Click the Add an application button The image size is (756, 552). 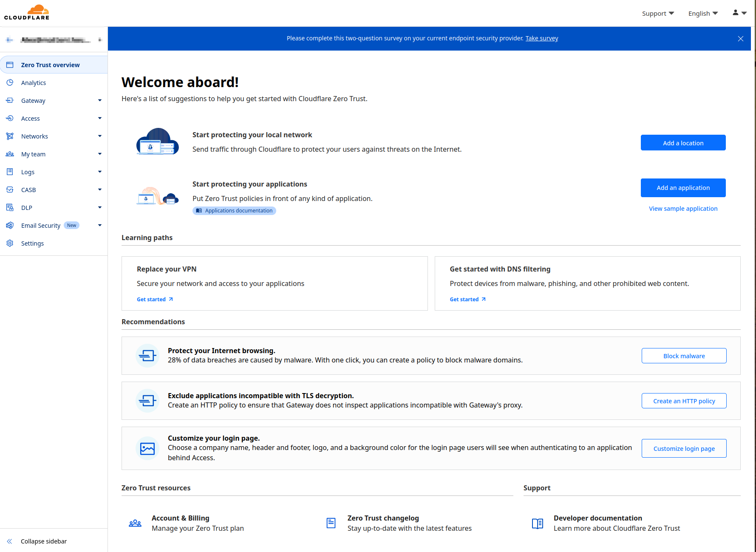coord(683,188)
